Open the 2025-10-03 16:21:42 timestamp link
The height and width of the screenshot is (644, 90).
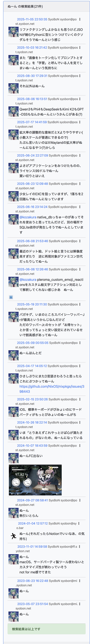pyautogui.click(x=32, y=47)
